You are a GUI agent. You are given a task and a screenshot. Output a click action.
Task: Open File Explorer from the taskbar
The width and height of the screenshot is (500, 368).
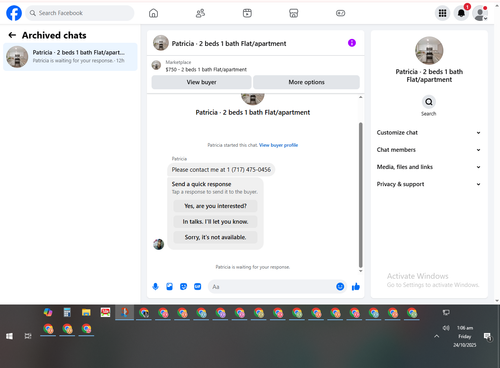pos(86,313)
